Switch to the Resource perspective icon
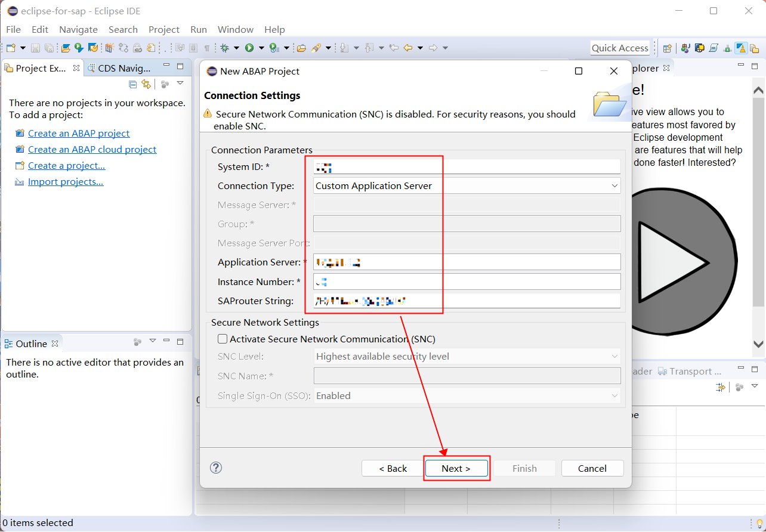This screenshot has width=766, height=532. point(755,48)
